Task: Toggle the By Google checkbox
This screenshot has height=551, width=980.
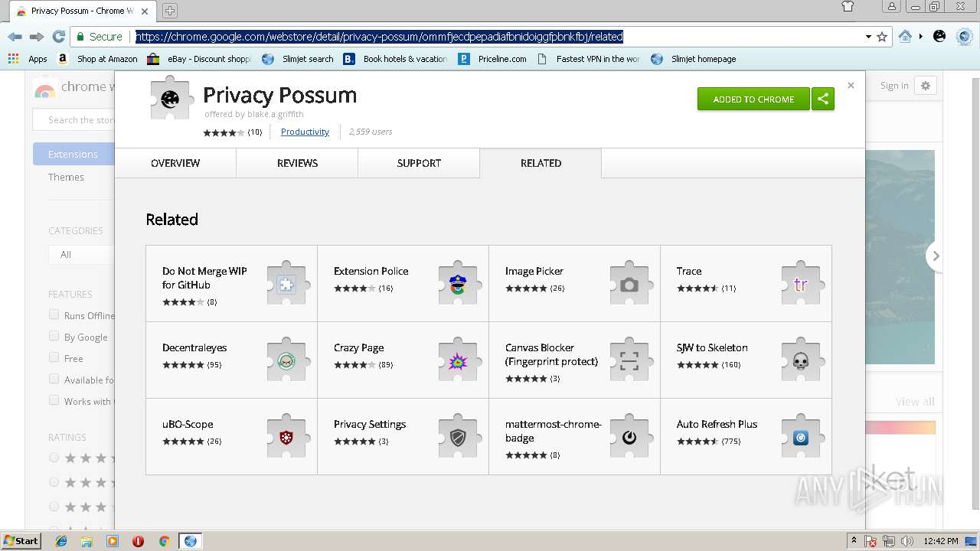Action: click(54, 336)
